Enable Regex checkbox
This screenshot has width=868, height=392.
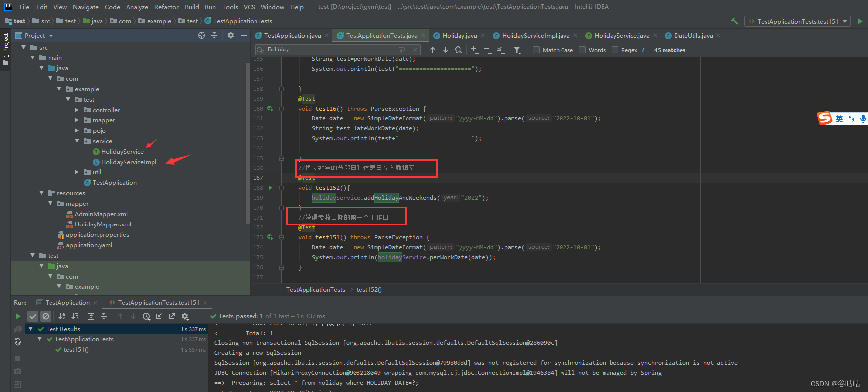pyautogui.click(x=615, y=50)
